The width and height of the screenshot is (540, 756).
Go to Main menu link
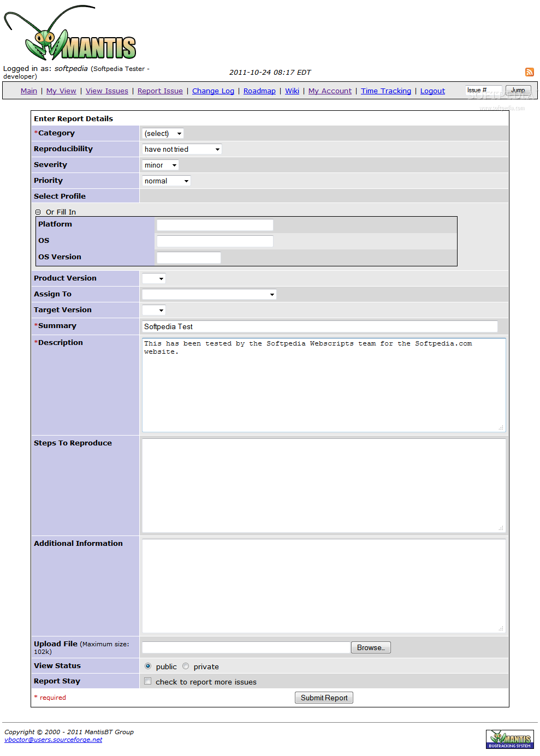pyautogui.click(x=29, y=91)
